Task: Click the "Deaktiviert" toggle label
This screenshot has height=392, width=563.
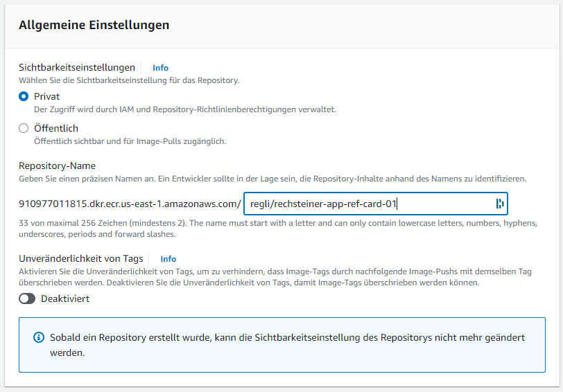Action: point(65,299)
